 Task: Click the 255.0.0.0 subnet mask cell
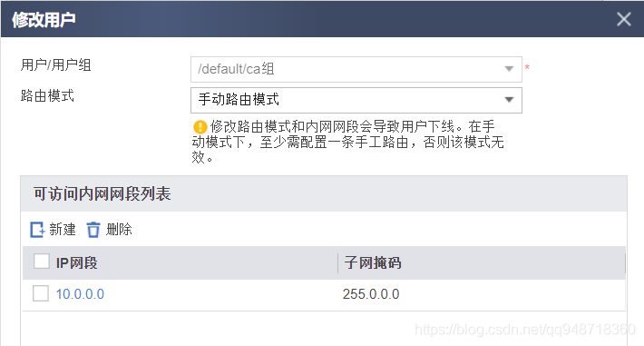[x=371, y=294]
